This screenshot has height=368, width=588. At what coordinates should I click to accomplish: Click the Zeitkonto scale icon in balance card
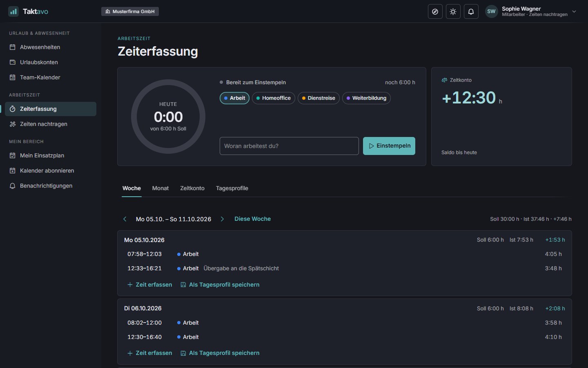click(444, 80)
